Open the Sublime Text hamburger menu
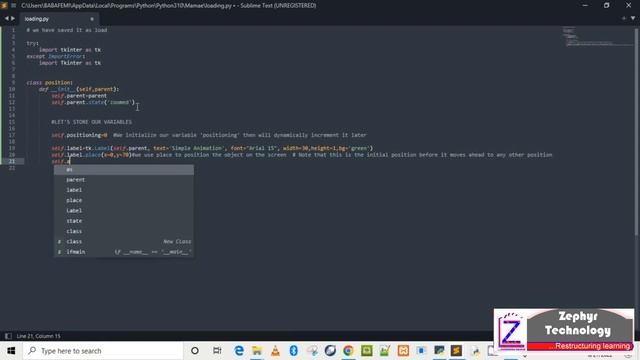640x360 pixels. coord(13,5)
